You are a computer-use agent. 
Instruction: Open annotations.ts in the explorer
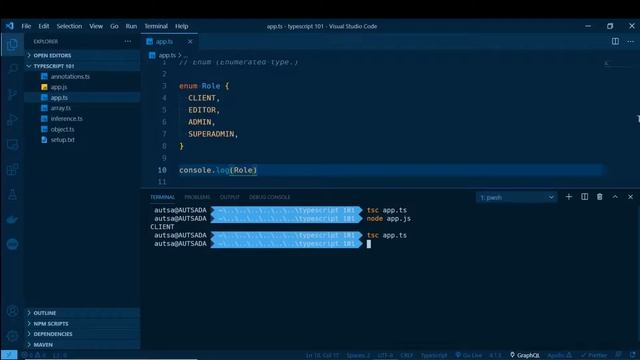[x=82, y=76]
